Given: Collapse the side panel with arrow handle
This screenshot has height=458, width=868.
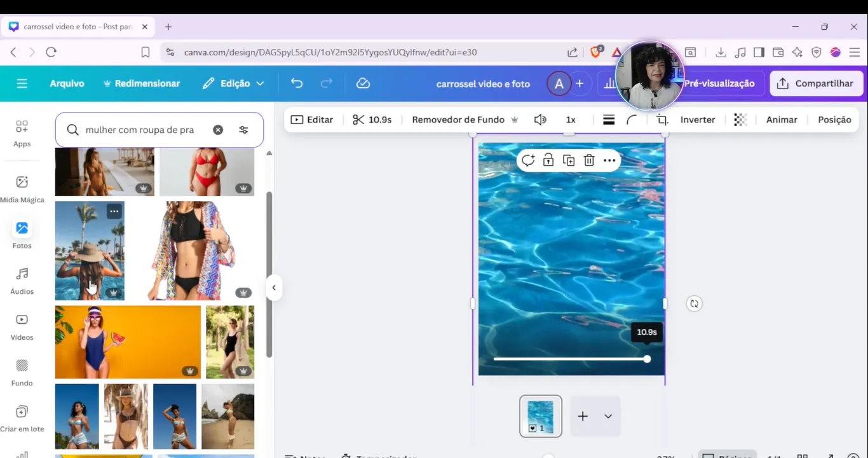Looking at the screenshot, I should pos(274,288).
